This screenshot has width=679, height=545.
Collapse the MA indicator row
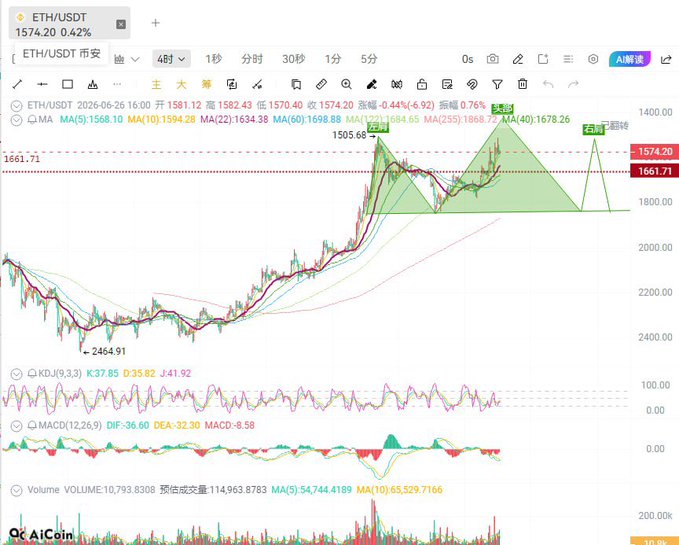pyautogui.click(x=16, y=120)
